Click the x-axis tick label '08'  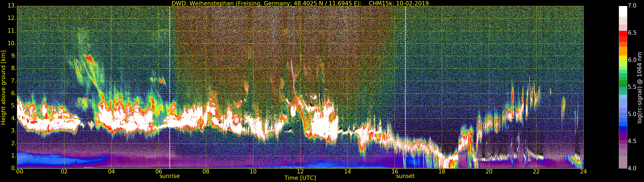point(206,171)
